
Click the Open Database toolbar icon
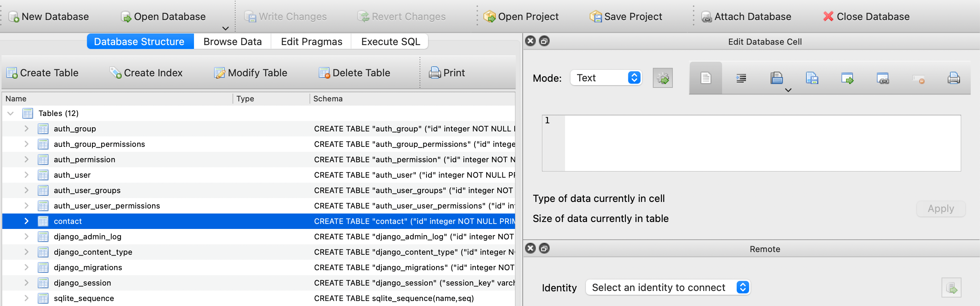[x=126, y=17]
